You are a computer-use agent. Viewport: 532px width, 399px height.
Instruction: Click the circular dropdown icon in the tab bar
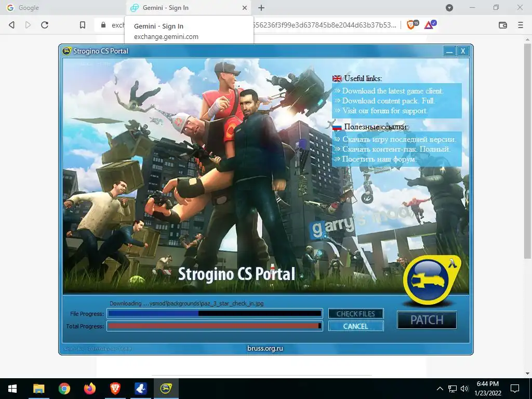coord(449,7)
